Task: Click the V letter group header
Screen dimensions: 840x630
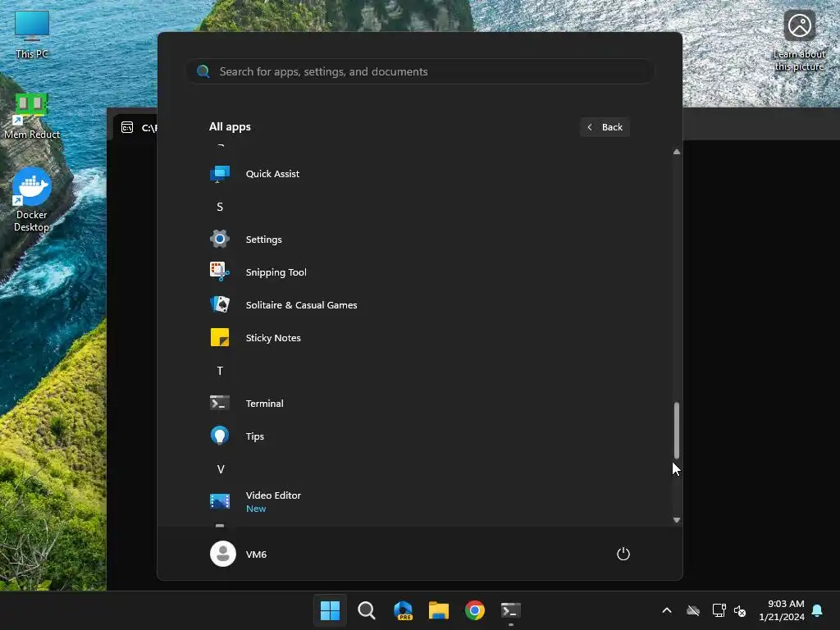Action: coord(220,469)
